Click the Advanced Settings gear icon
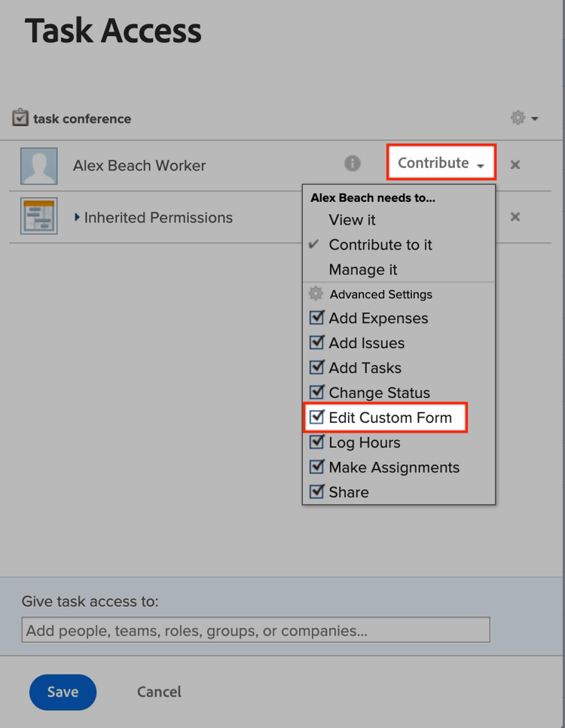The height and width of the screenshot is (728, 565). [x=316, y=293]
